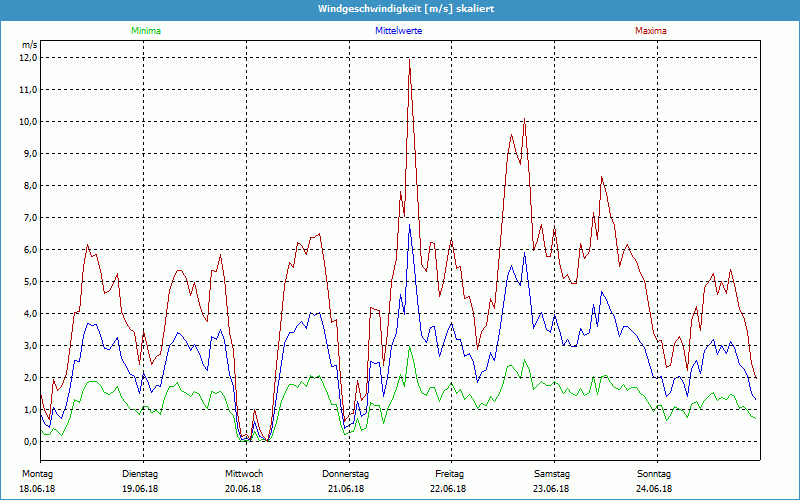Click the 2,0 y-axis value
Viewport: 800px width, 500px height.
(x=30, y=378)
